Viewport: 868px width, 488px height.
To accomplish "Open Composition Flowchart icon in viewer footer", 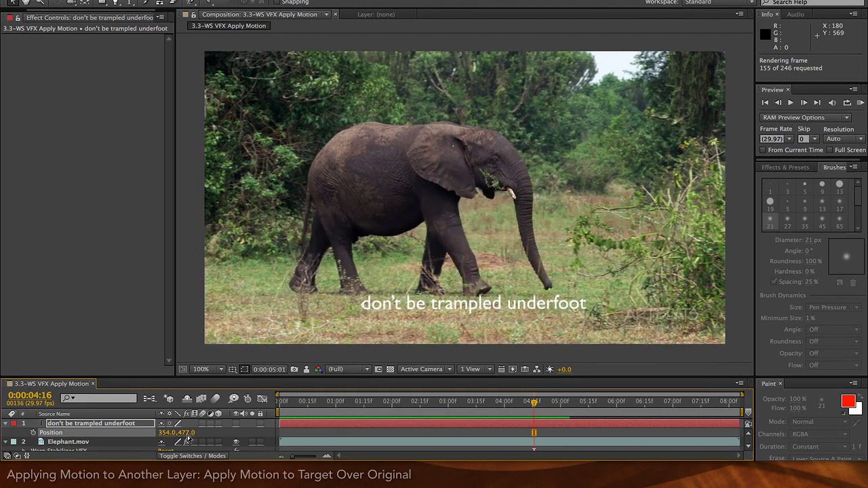I will tap(536, 369).
